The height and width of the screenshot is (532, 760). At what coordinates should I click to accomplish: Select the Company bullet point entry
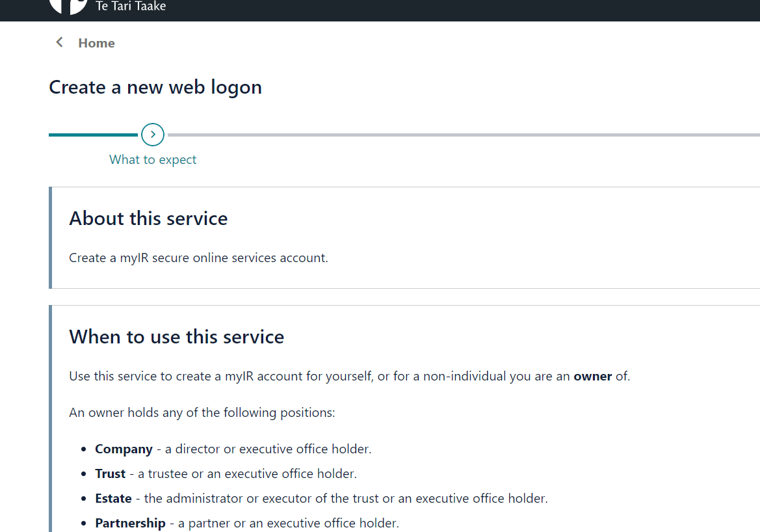(233, 449)
